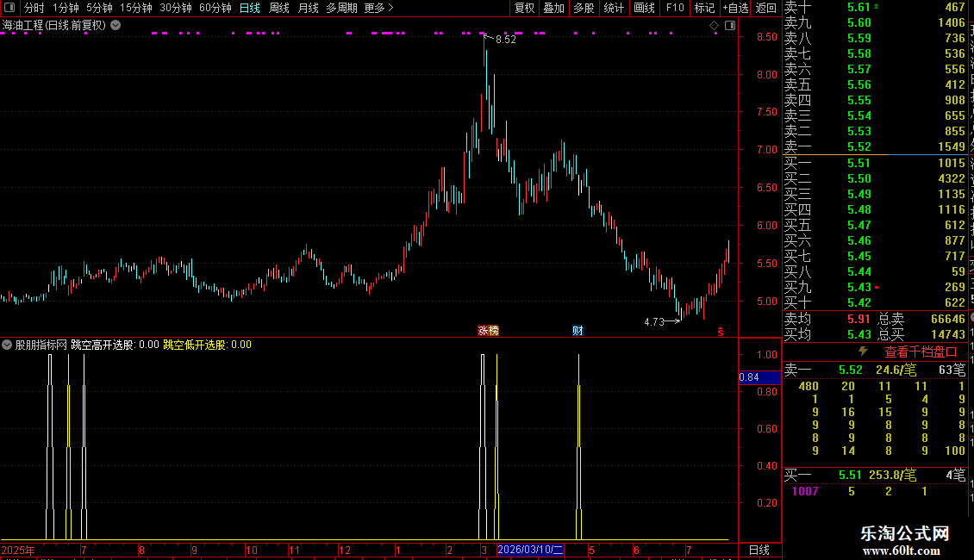The height and width of the screenshot is (560, 974).
Task: Click the 日线 period label at the bottom right
Action: 759,550
